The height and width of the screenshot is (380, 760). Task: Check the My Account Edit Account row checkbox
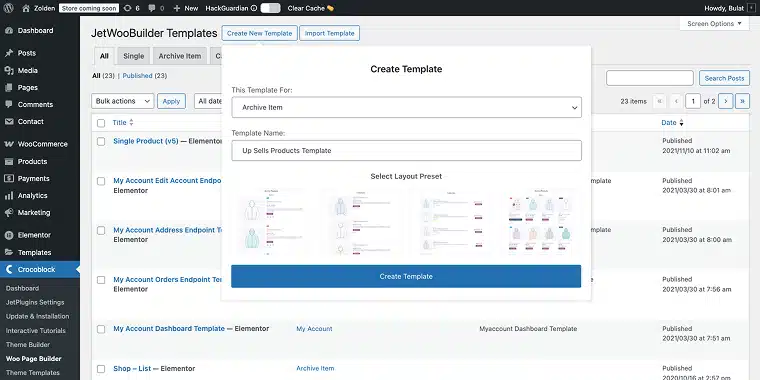101,181
